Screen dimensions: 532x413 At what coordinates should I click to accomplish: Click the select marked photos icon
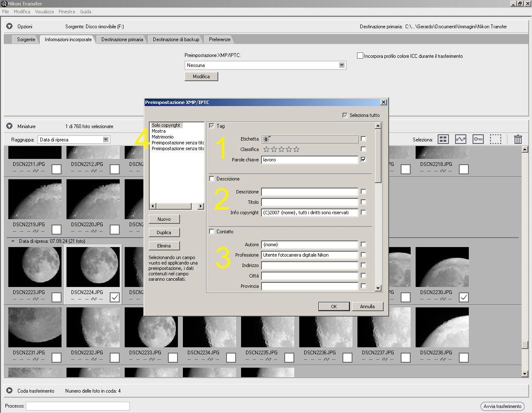461,139
